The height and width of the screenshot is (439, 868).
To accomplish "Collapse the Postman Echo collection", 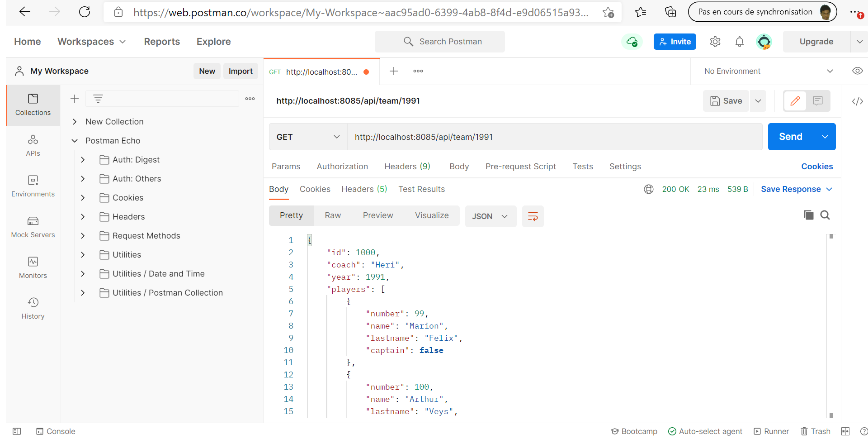I will 75,141.
